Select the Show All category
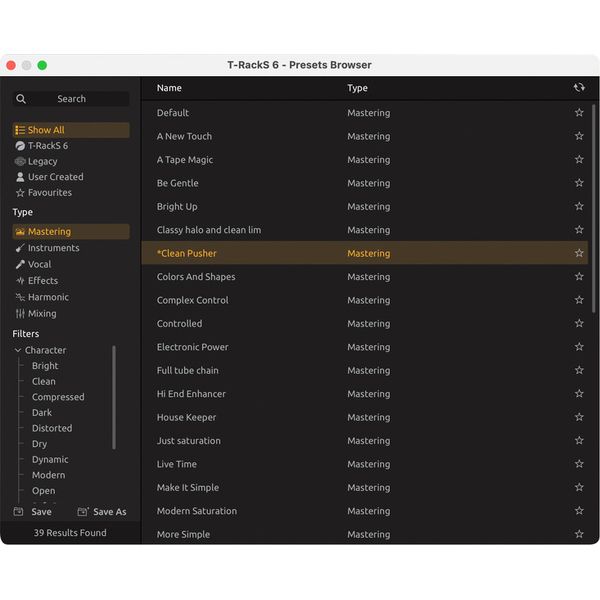This screenshot has height=600, width=600. tap(46, 130)
